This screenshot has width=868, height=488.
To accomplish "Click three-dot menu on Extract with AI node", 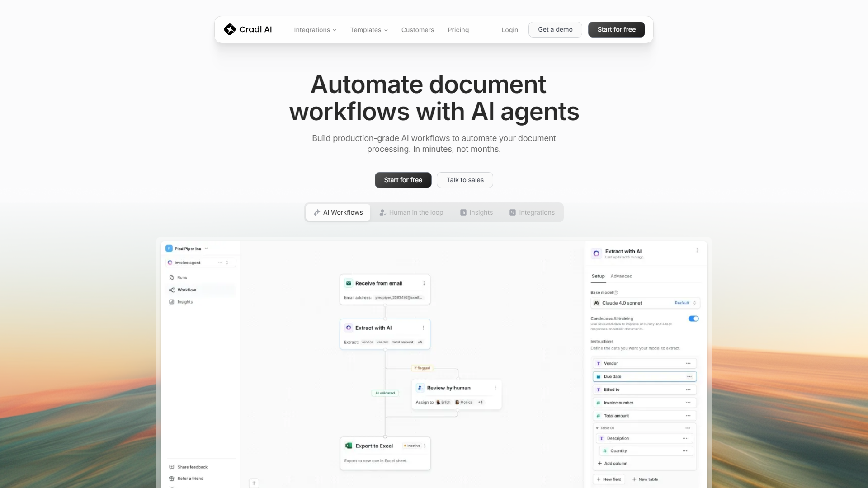I will point(423,328).
